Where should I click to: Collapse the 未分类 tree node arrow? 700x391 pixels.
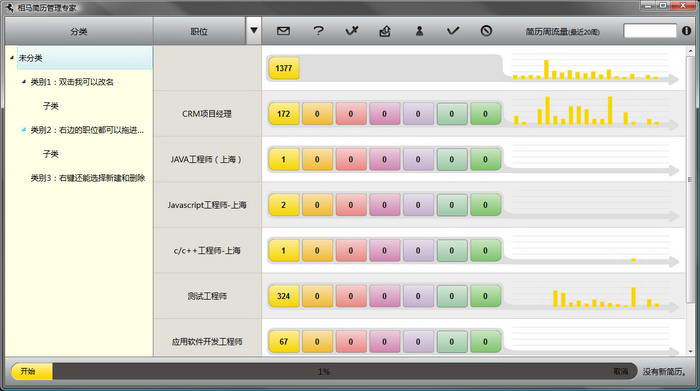click(x=12, y=58)
